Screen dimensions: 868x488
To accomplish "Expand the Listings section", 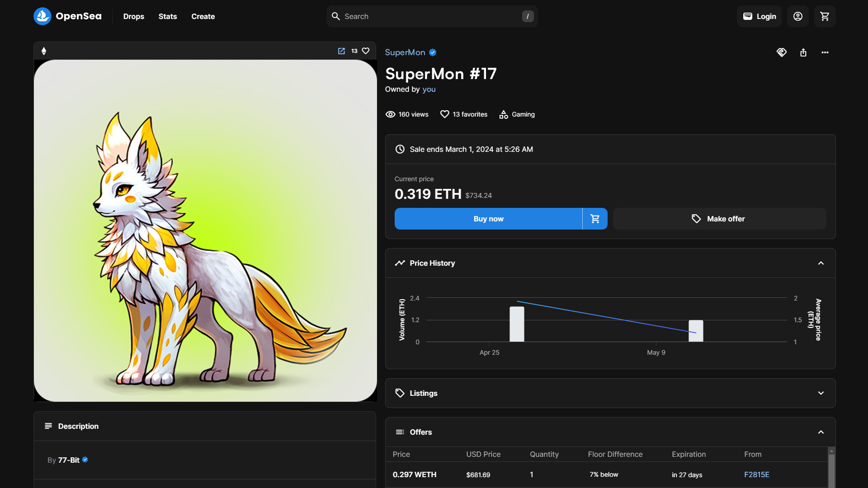I will point(821,393).
